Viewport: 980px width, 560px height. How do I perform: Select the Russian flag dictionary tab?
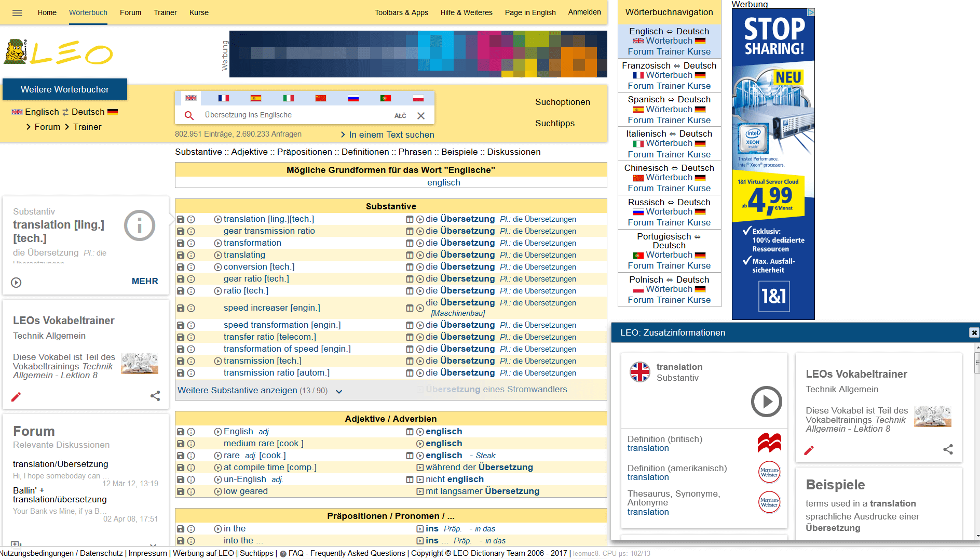coord(353,98)
